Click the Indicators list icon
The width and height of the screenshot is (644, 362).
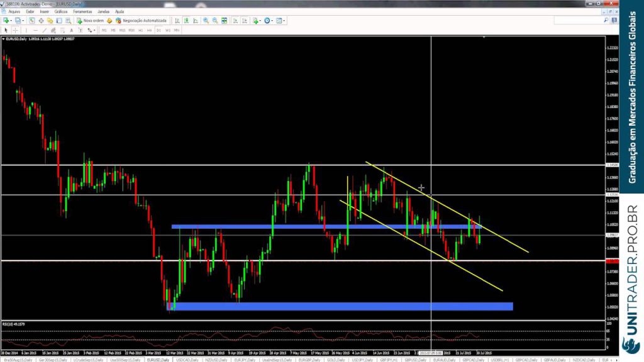255,21
